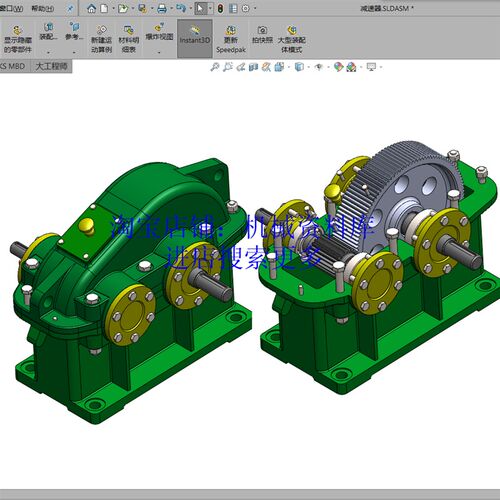Viewport: 500px width, 500px height.
Task: Click the View Orientation icon
Action: click(x=279, y=67)
